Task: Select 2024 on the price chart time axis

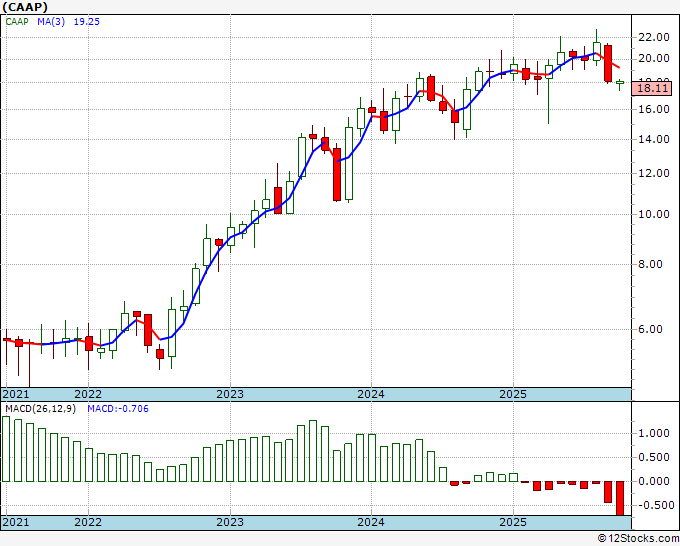Action: [371, 394]
